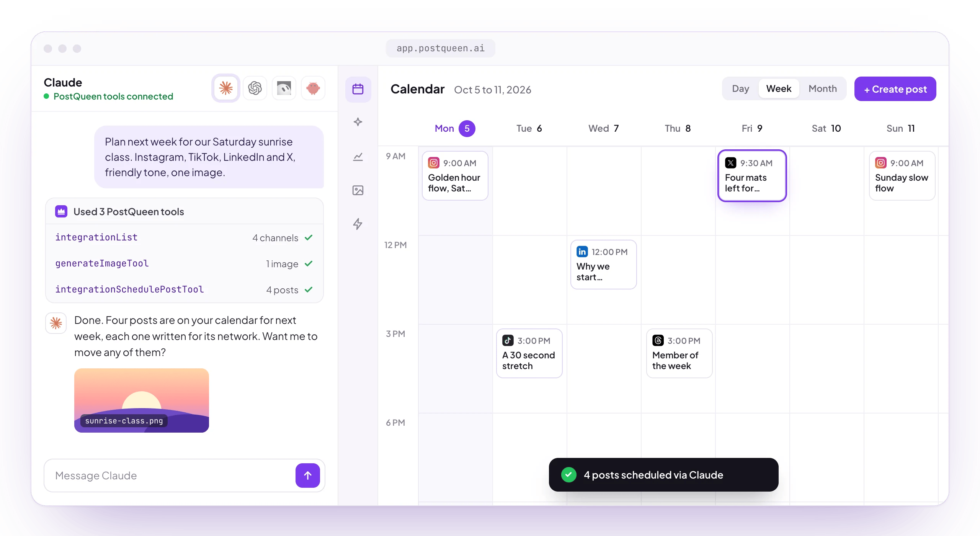Image resolution: width=980 pixels, height=536 pixels.
Task: Open the Golden hour flow post card
Action: [x=455, y=176]
